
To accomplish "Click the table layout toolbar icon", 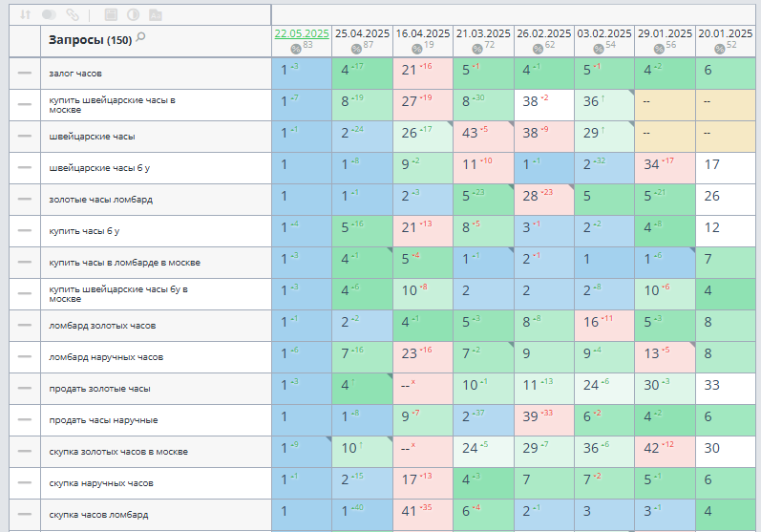I will [x=111, y=14].
